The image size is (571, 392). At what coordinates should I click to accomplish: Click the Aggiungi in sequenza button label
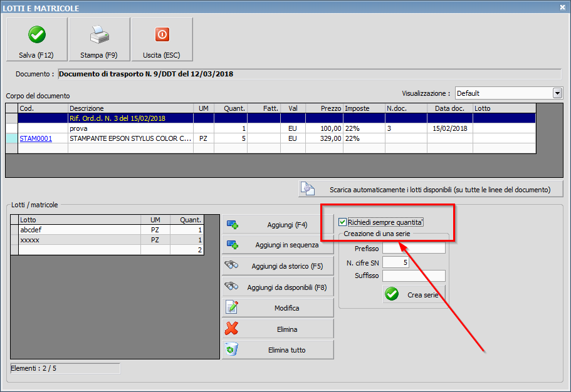pyautogui.click(x=287, y=245)
